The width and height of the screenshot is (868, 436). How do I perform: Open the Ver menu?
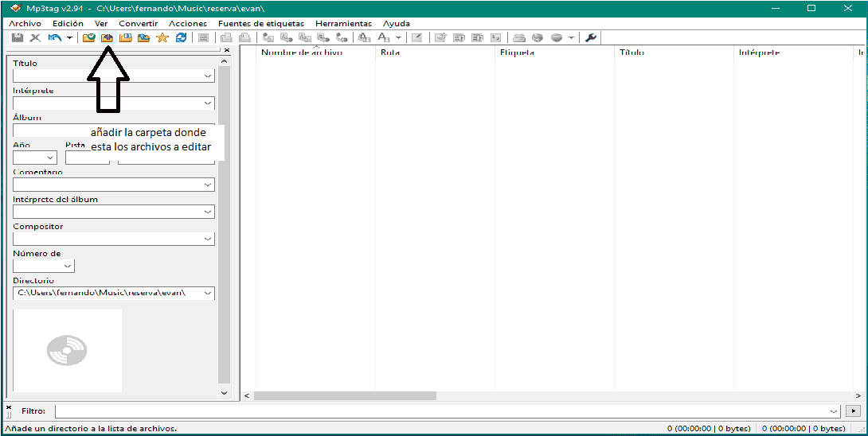tap(101, 24)
